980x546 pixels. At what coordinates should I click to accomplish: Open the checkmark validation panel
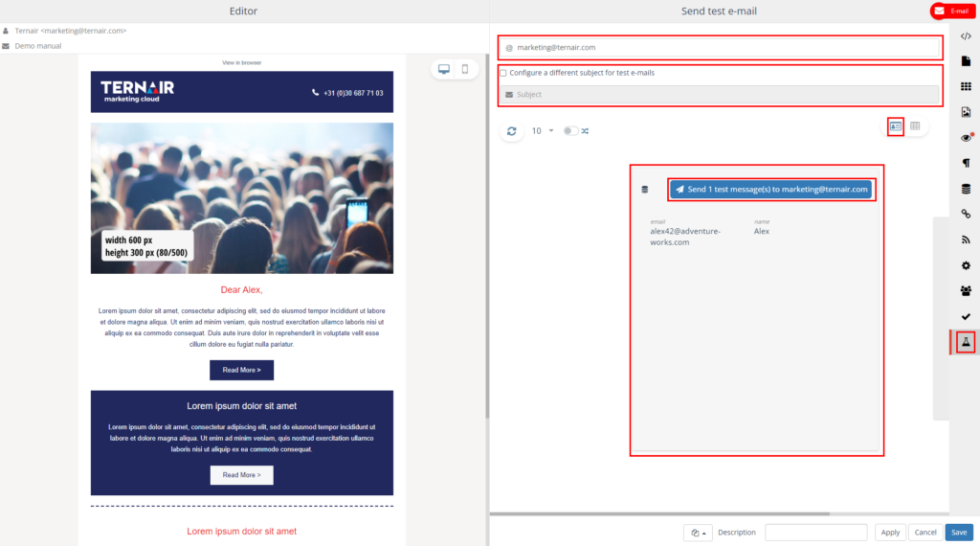coord(966,316)
